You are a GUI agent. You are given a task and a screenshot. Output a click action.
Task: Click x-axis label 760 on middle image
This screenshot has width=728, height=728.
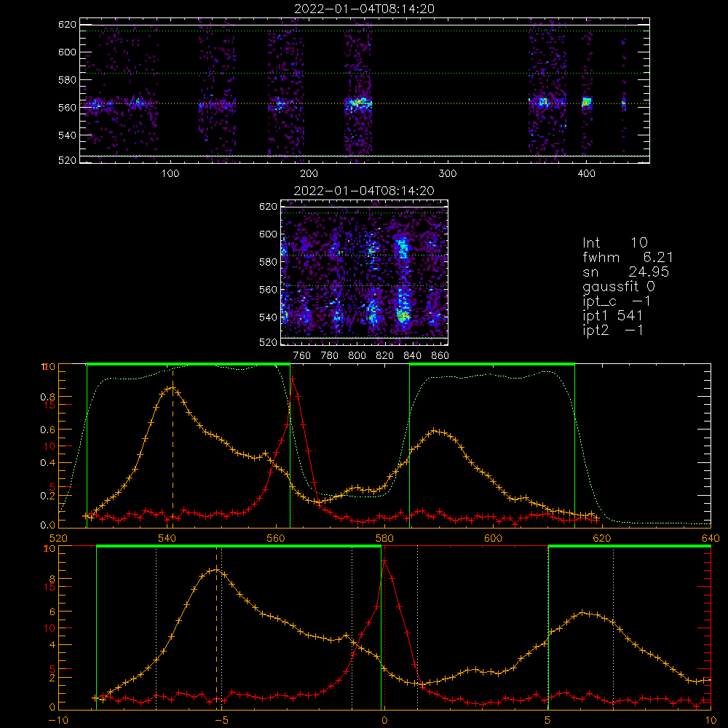coord(302,356)
